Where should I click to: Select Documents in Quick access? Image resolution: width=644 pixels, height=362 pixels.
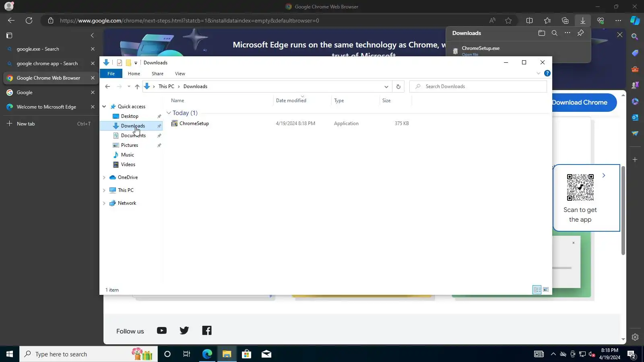(133, 136)
